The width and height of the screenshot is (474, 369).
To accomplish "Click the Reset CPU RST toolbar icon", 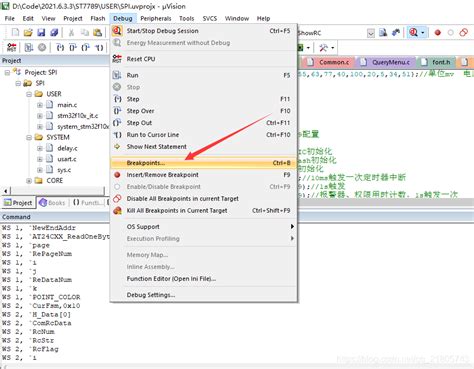I will coord(12,47).
